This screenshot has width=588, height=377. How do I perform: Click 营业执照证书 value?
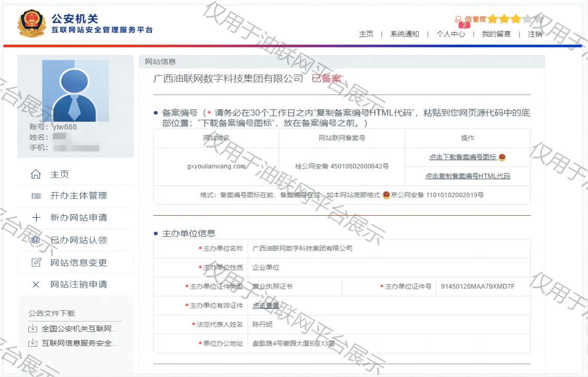pyautogui.click(x=272, y=286)
